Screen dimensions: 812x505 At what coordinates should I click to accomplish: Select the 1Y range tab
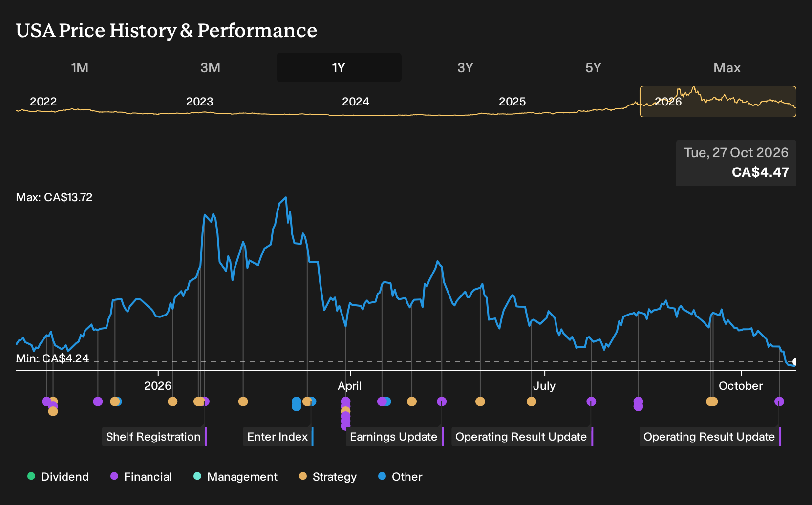pyautogui.click(x=339, y=67)
